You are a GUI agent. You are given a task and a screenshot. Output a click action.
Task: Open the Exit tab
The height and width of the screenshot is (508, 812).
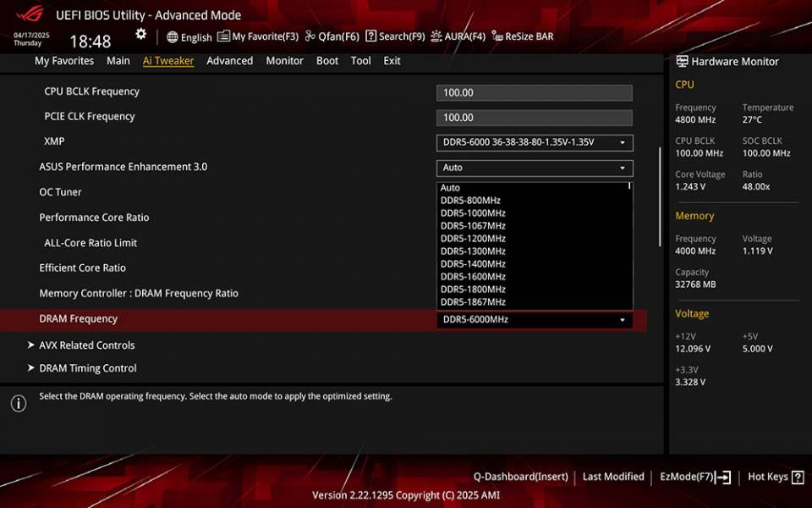(x=392, y=61)
